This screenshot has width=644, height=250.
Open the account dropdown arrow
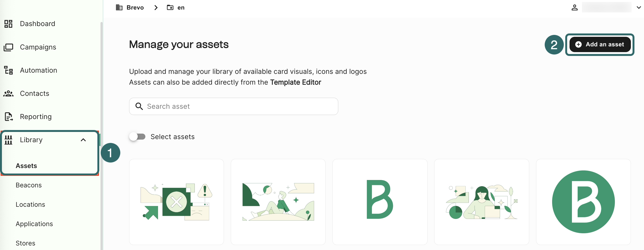click(x=638, y=7)
